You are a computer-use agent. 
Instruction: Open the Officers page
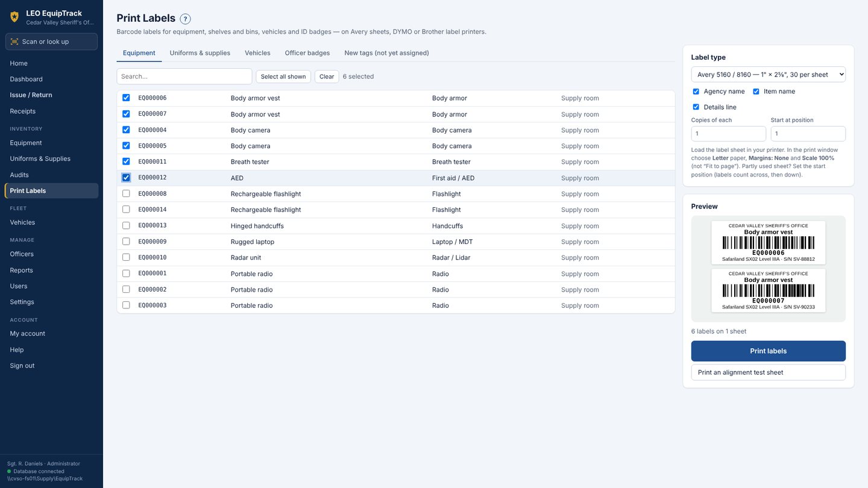51,254
